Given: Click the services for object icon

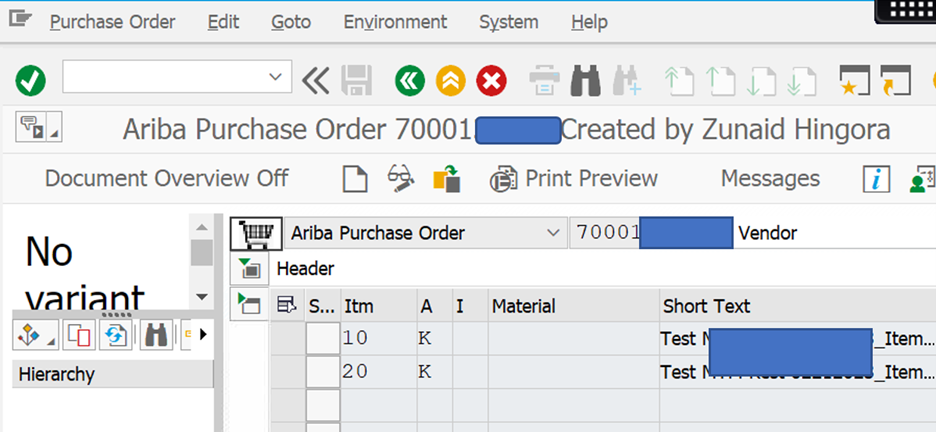Looking at the screenshot, I should pyautogui.click(x=31, y=126).
